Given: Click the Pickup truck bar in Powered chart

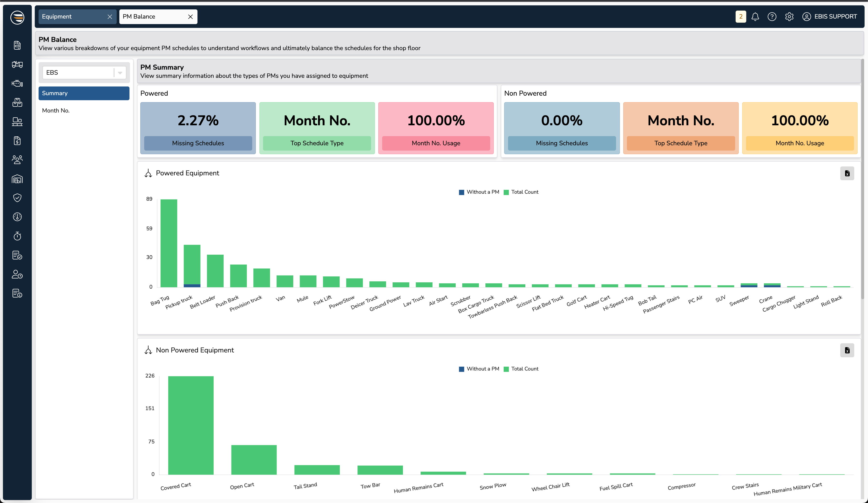Looking at the screenshot, I should [x=192, y=266].
